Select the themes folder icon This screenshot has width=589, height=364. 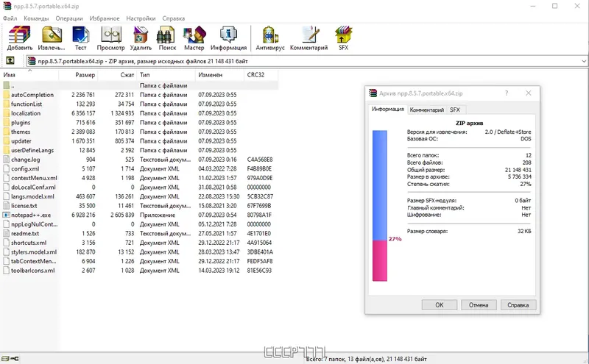click(6, 132)
